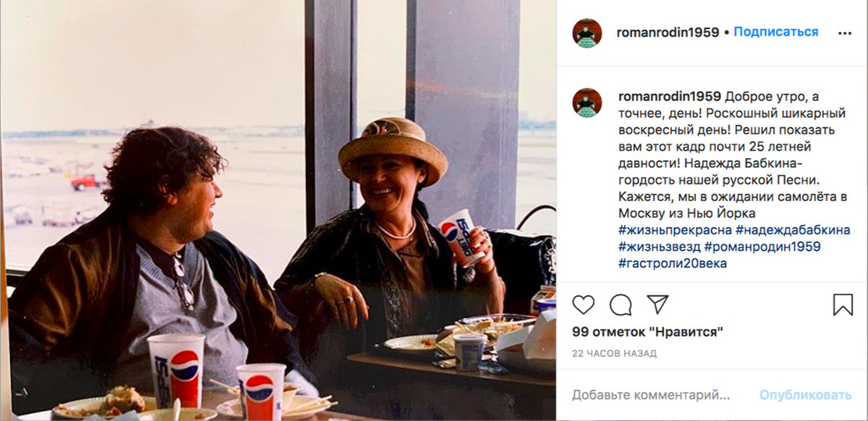
Task: Open the 22 ЧАСОВ НАЗАД timestamp
Action: 614,354
